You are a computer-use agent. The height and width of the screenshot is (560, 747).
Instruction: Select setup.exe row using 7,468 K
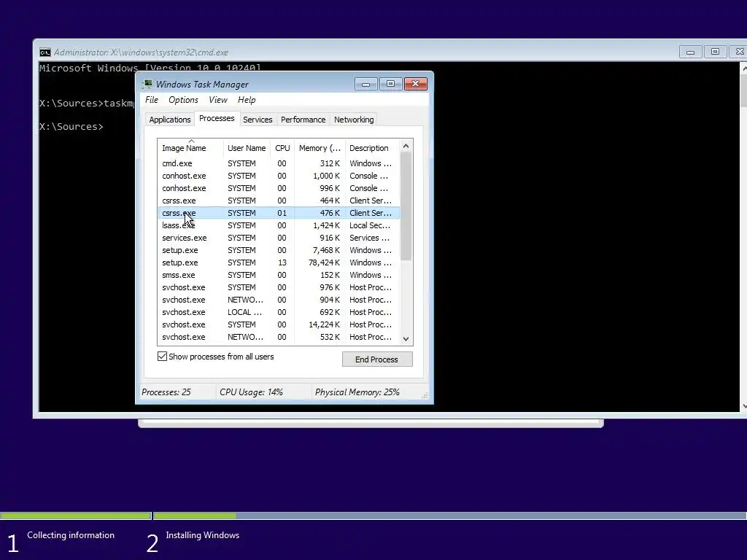pos(279,250)
